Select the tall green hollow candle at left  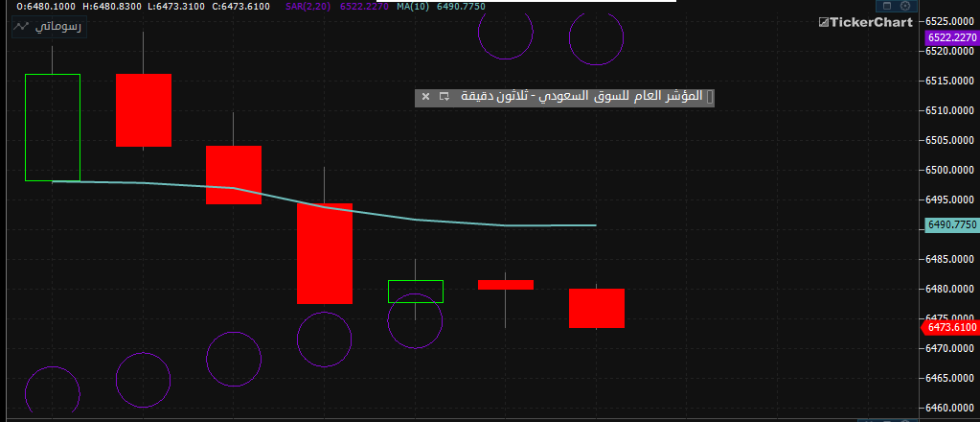pyautogui.click(x=53, y=128)
